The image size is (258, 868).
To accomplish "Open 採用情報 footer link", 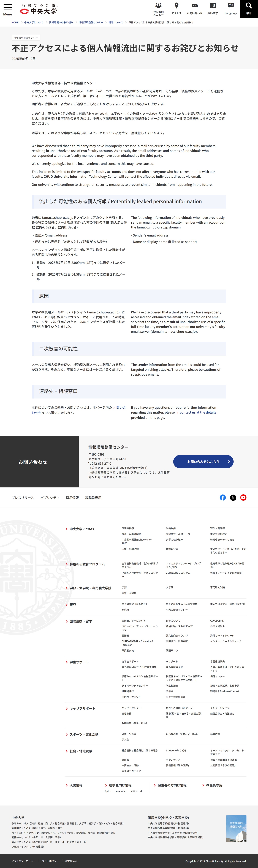I will tap(72, 498).
